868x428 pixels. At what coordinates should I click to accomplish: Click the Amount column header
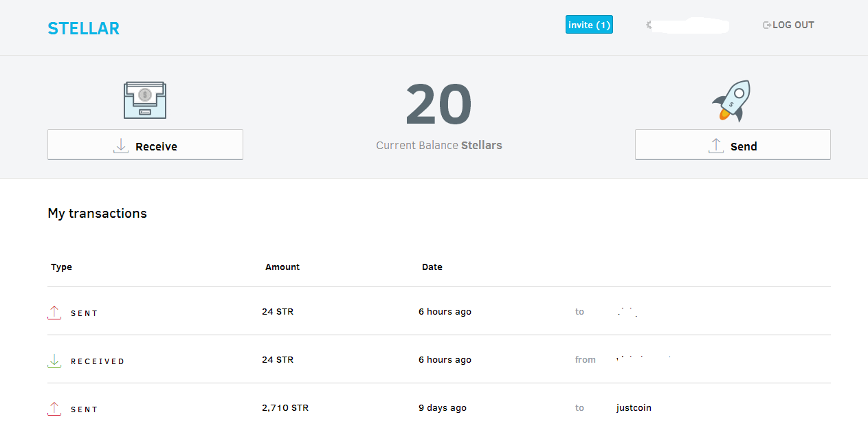[282, 267]
